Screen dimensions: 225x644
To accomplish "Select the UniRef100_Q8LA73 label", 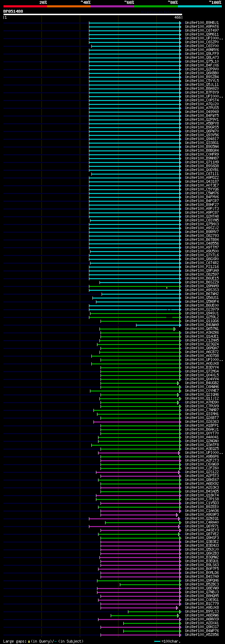I will point(202,57).
